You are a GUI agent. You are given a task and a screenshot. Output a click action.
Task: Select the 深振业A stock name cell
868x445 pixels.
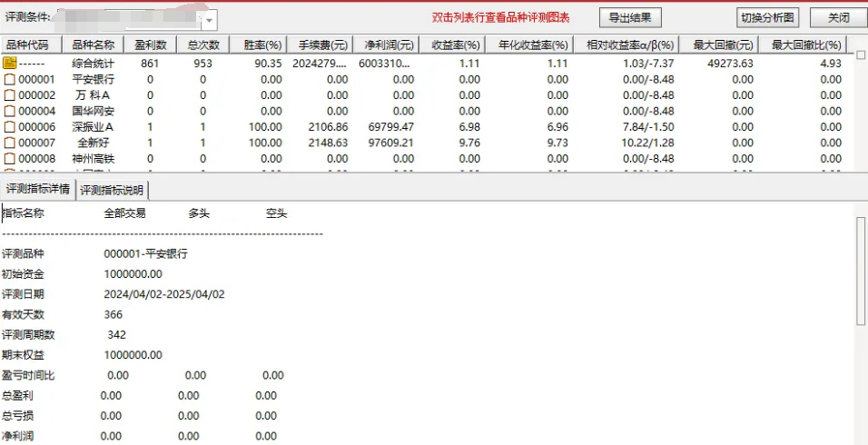(94, 127)
